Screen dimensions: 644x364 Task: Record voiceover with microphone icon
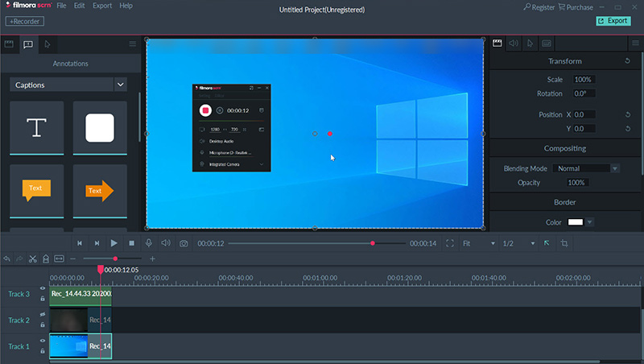149,243
